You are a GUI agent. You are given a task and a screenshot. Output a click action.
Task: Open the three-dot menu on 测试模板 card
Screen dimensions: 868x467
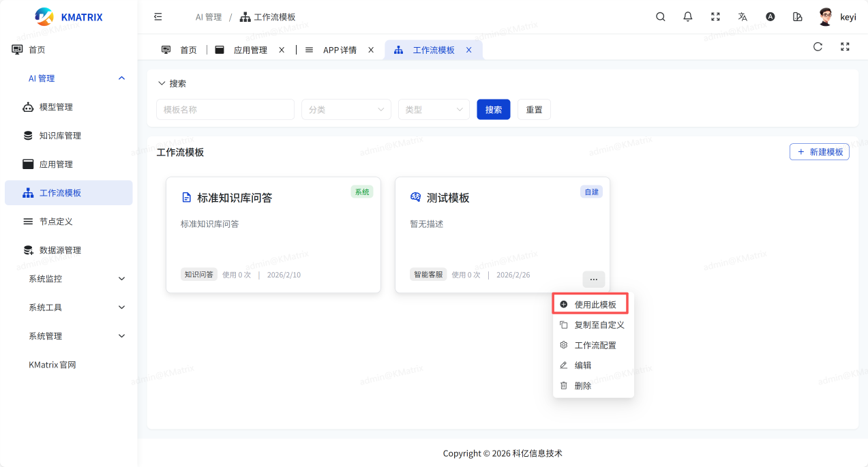593,279
